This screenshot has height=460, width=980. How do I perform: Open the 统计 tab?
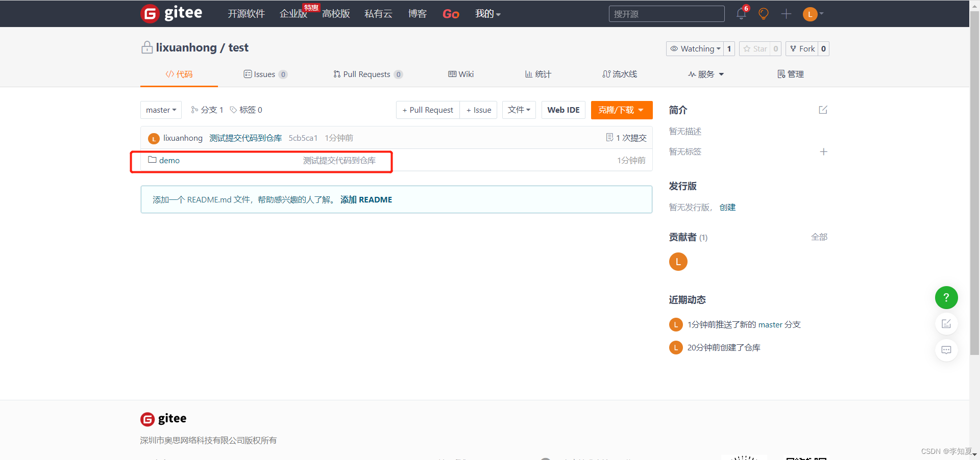coord(538,74)
